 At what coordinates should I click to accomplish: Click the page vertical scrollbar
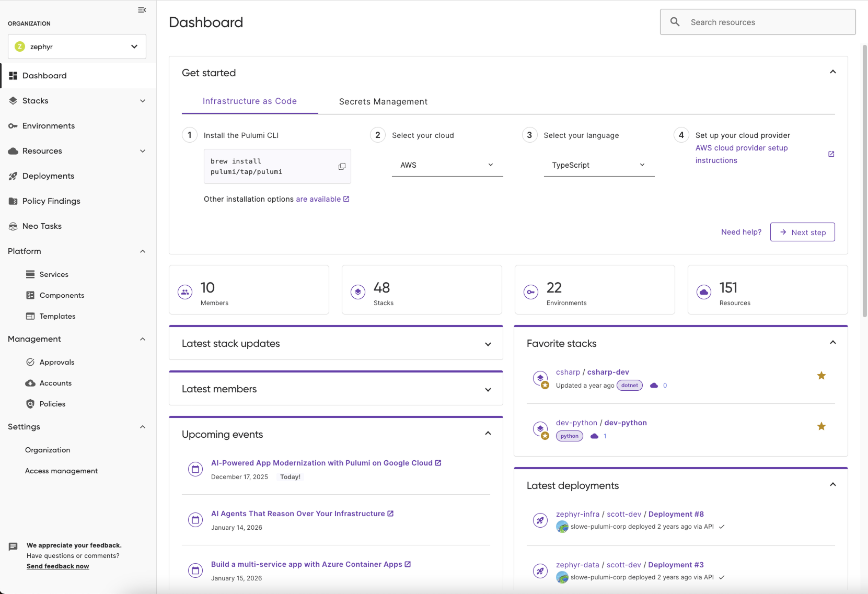(864, 181)
